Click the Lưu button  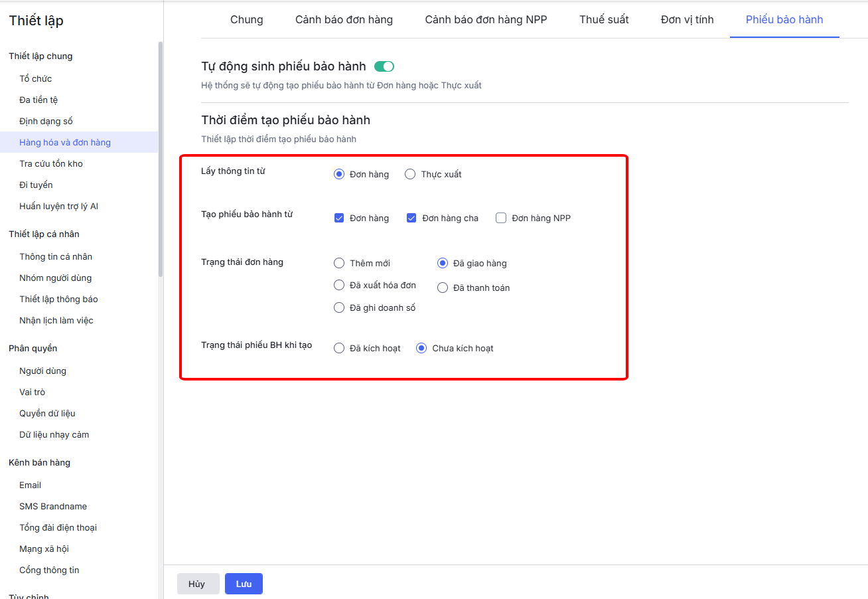[x=244, y=584]
